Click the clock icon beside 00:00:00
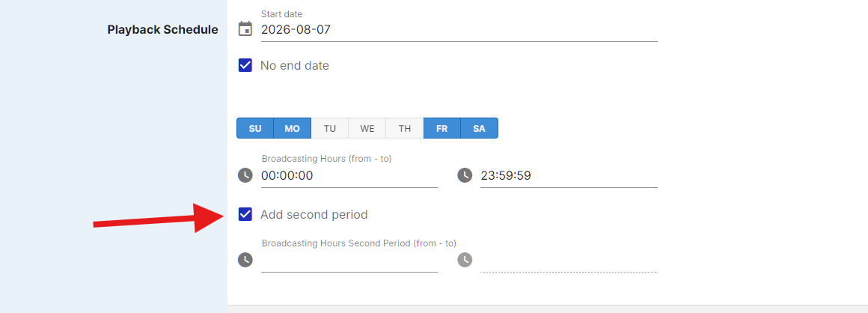Screen dimensions: 868x313 point(245,175)
